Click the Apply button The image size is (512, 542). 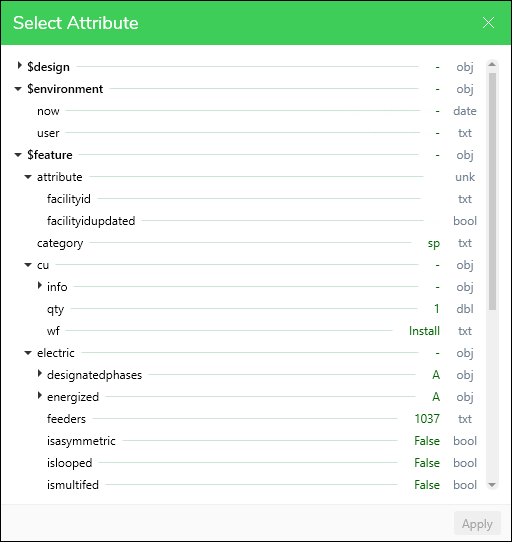[x=477, y=524]
